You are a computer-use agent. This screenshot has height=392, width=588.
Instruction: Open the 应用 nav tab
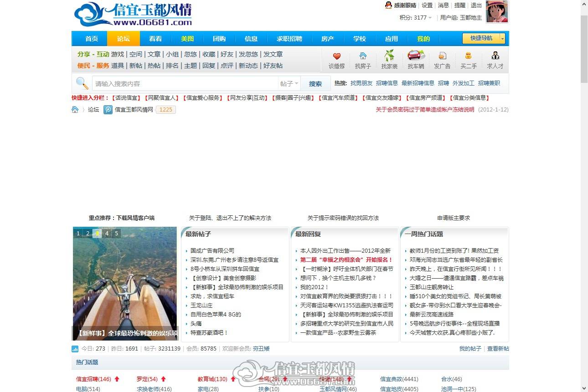(x=392, y=39)
